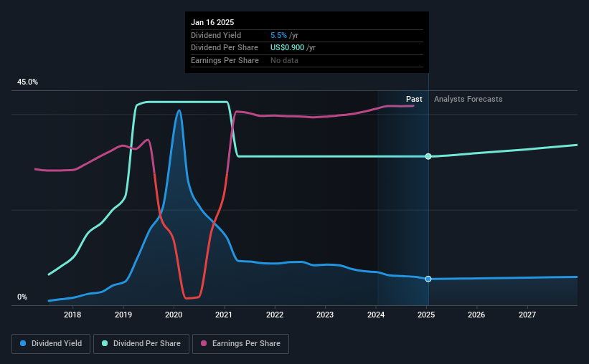
Task: Click the 2026 x-axis label
Action: 476,315
